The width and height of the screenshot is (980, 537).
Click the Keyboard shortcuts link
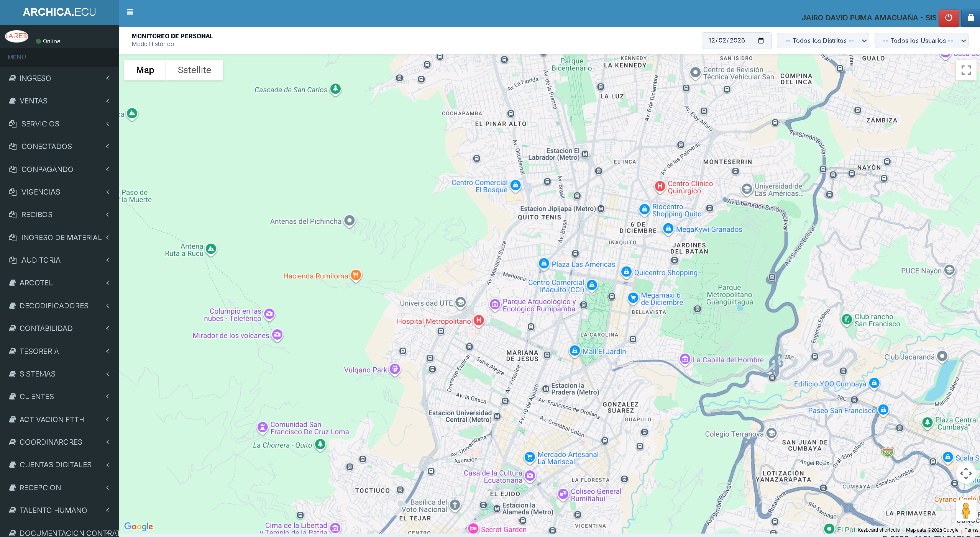click(x=878, y=530)
